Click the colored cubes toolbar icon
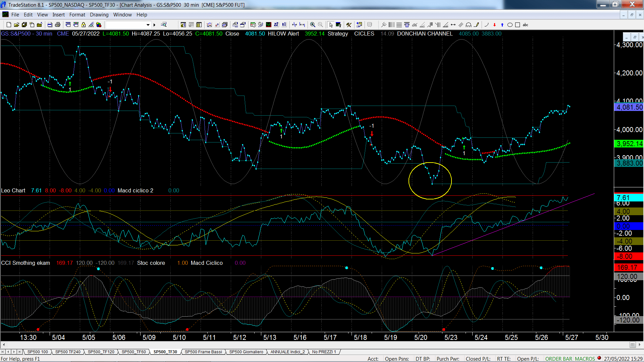 point(99,24)
